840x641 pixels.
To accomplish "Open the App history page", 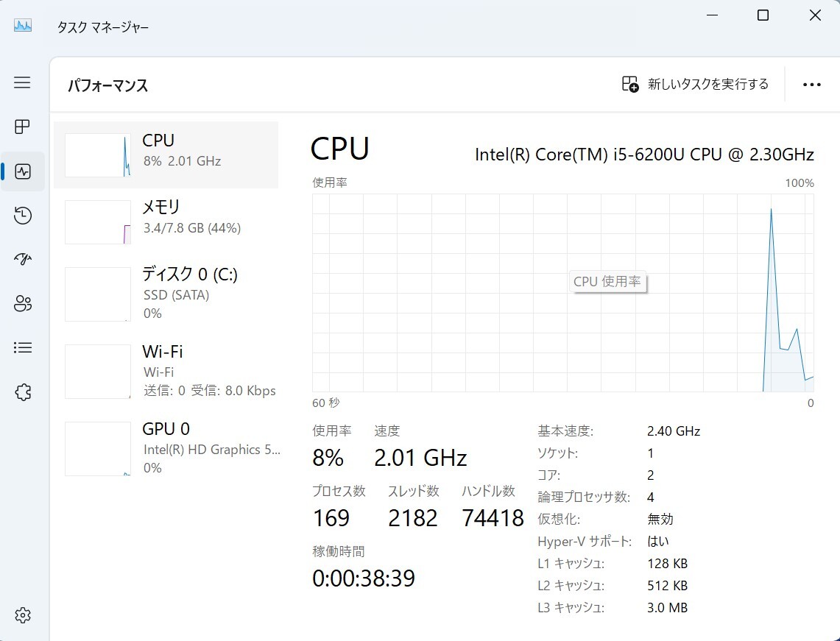I will coord(22,216).
